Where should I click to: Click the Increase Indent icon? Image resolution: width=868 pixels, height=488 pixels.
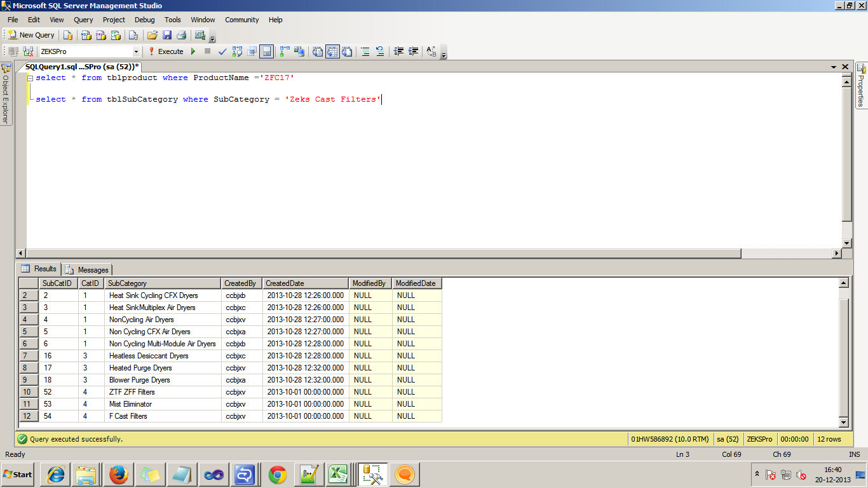click(x=414, y=51)
